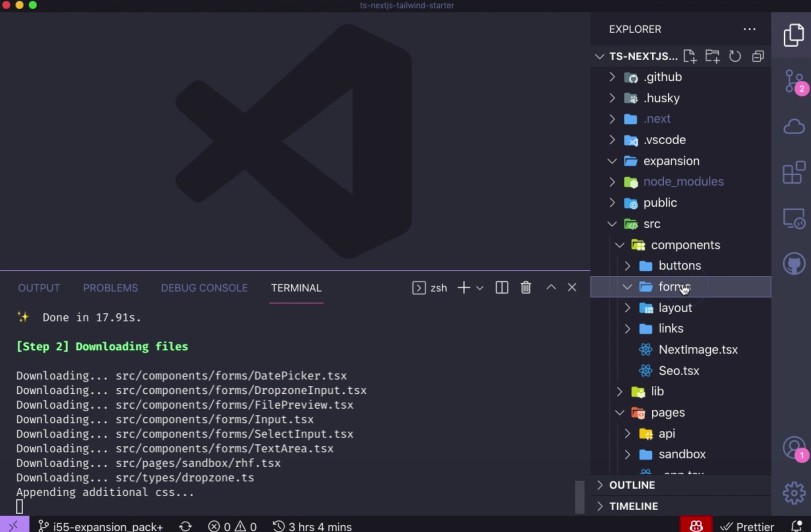Expand the TIMELINE section
The height and width of the screenshot is (532, 811).
pyautogui.click(x=681, y=506)
